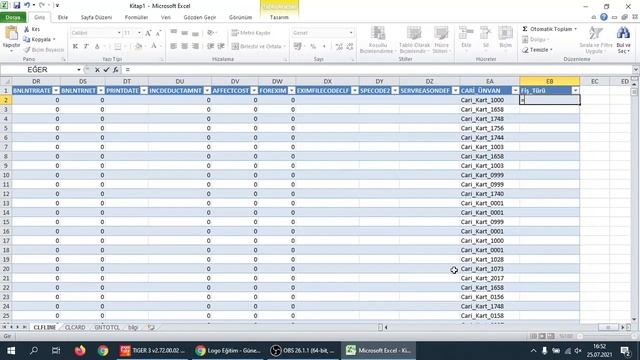Click the Metni Kaydır wrap text button
Viewport: 640px width, 360px height.
pos(251,33)
